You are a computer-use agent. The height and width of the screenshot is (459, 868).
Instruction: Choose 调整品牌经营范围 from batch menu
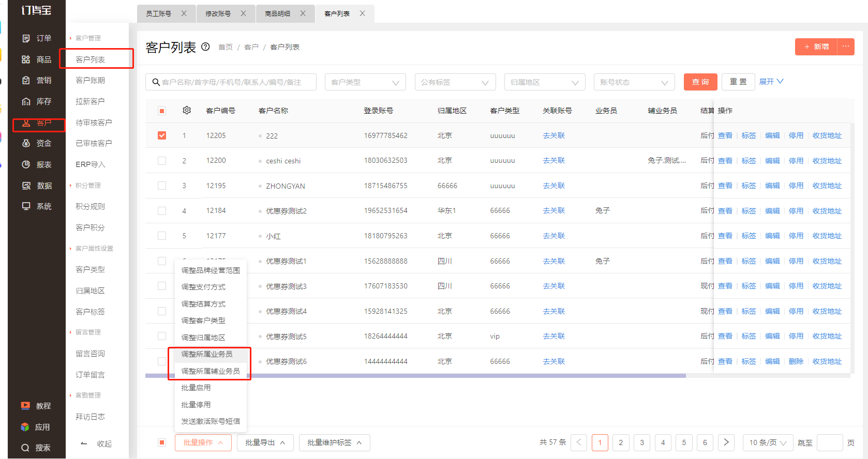211,270
